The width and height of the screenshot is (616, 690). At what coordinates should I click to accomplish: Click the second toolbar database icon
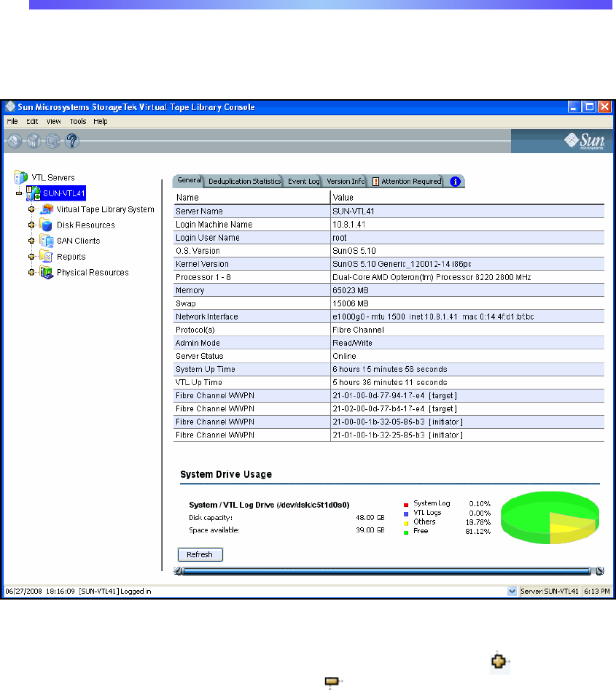pyautogui.click(x=34, y=142)
